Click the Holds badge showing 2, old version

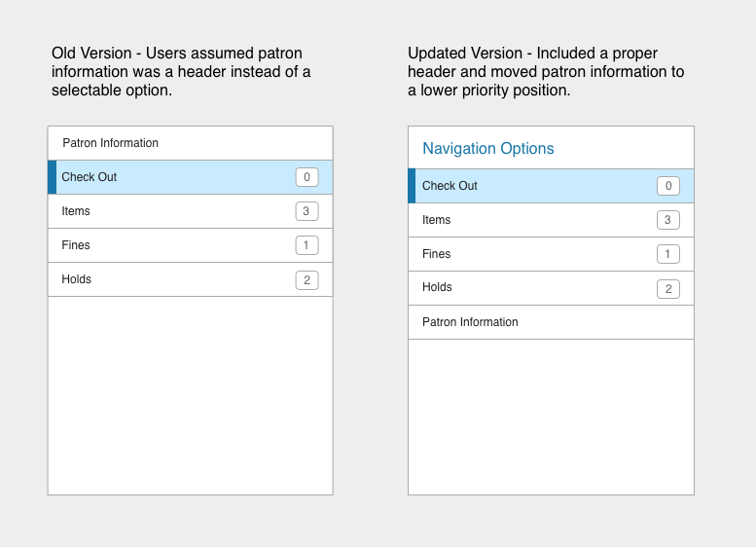point(306,280)
